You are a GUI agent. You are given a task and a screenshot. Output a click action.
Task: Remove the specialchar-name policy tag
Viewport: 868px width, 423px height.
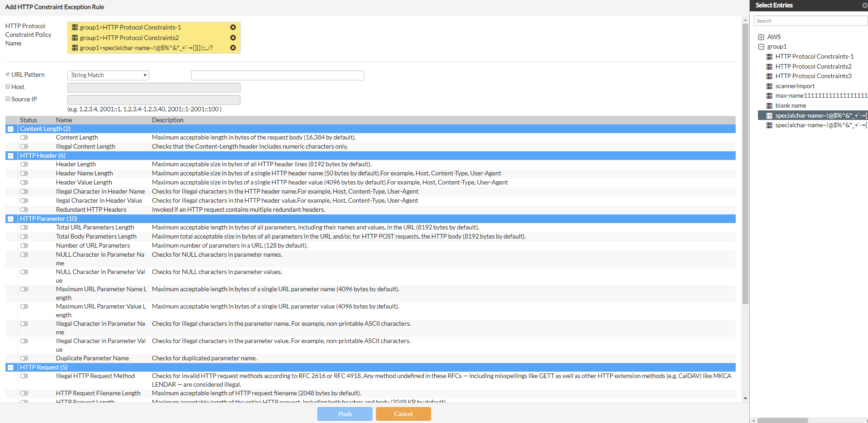tap(233, 48)
